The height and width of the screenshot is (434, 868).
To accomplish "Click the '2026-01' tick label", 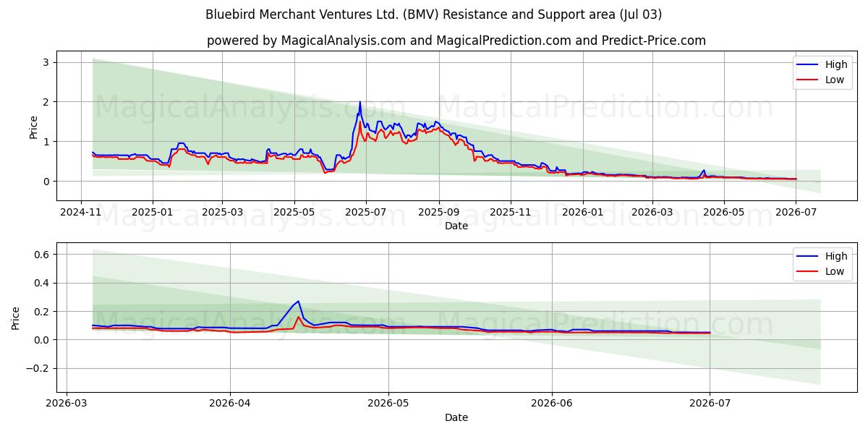I will [x=583, y=212].
